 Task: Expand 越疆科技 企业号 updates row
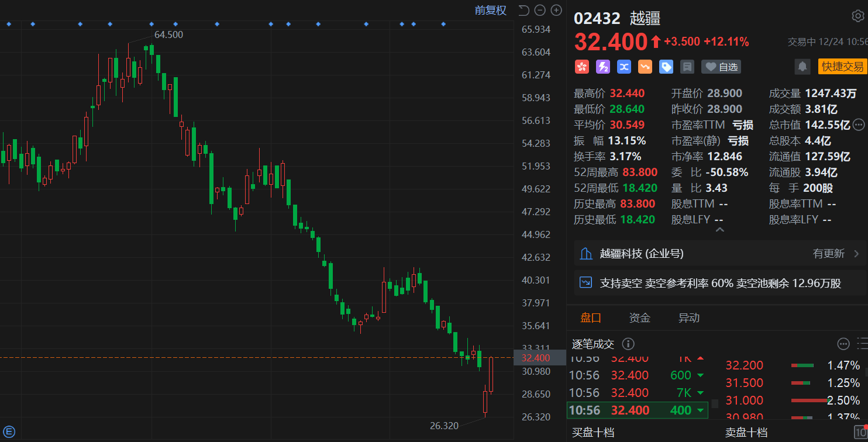(x=720, y=253)
